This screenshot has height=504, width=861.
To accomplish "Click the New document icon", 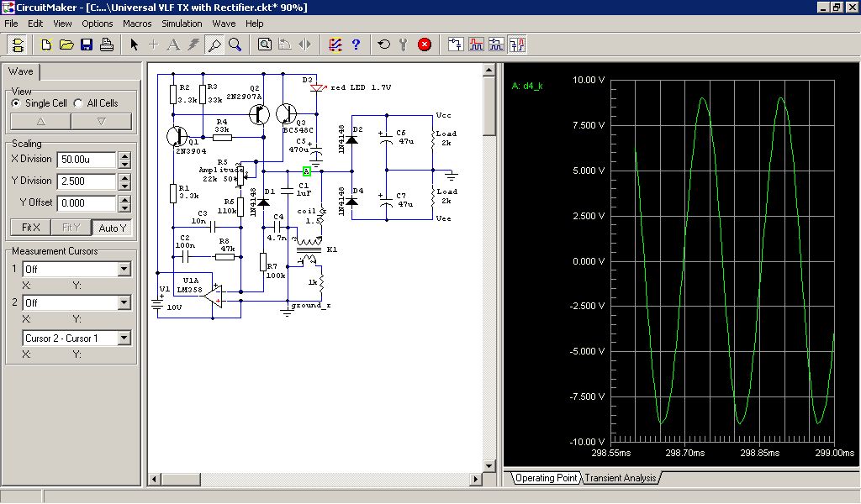I will (x=47, y=45).
